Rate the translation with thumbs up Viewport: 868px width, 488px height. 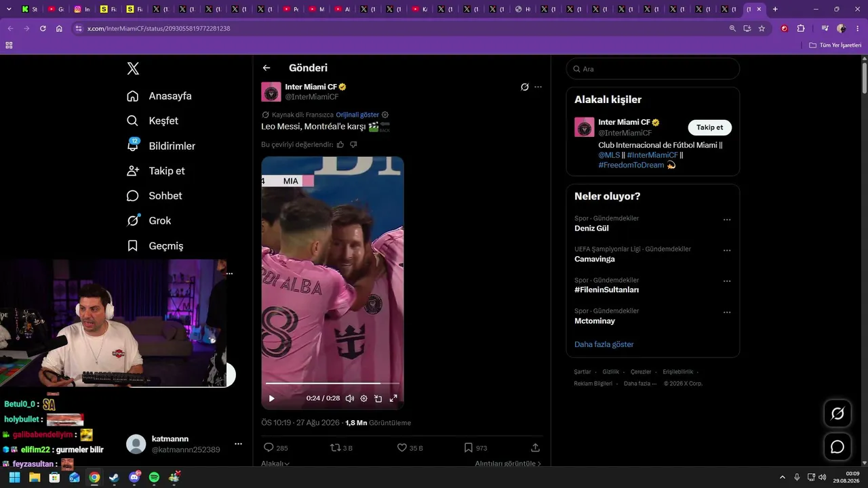(x=340, y=144)
